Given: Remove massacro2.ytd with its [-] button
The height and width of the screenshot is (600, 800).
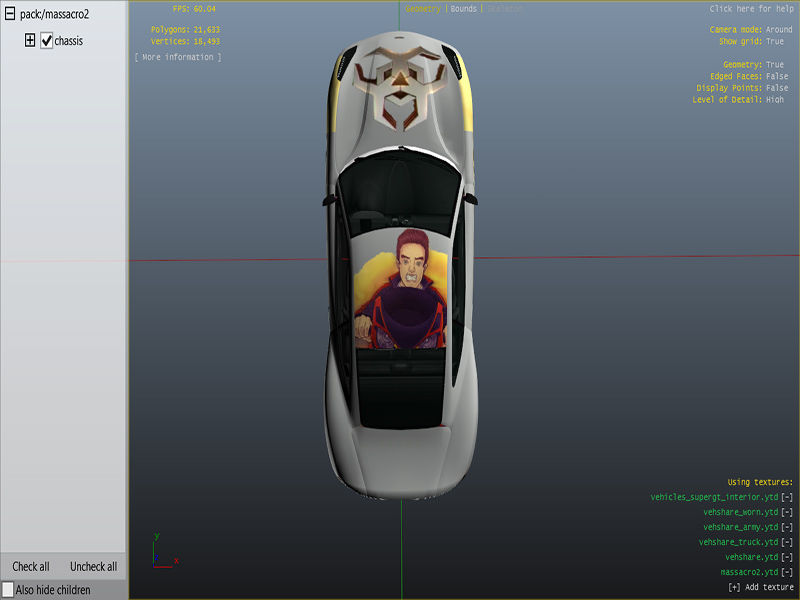Looking at the screenshot, I should tap(787, 572).
